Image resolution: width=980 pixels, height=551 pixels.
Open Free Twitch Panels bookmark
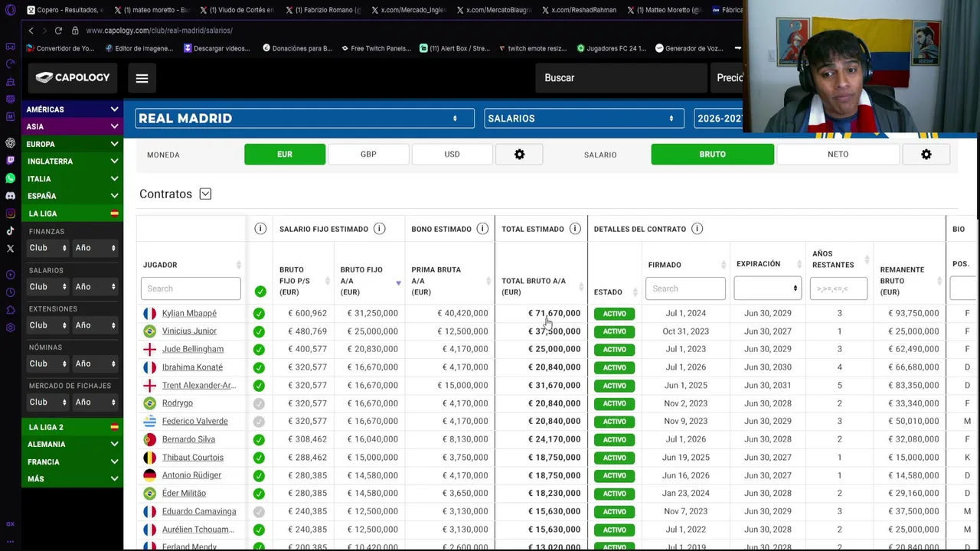click(x=375, y=48)
